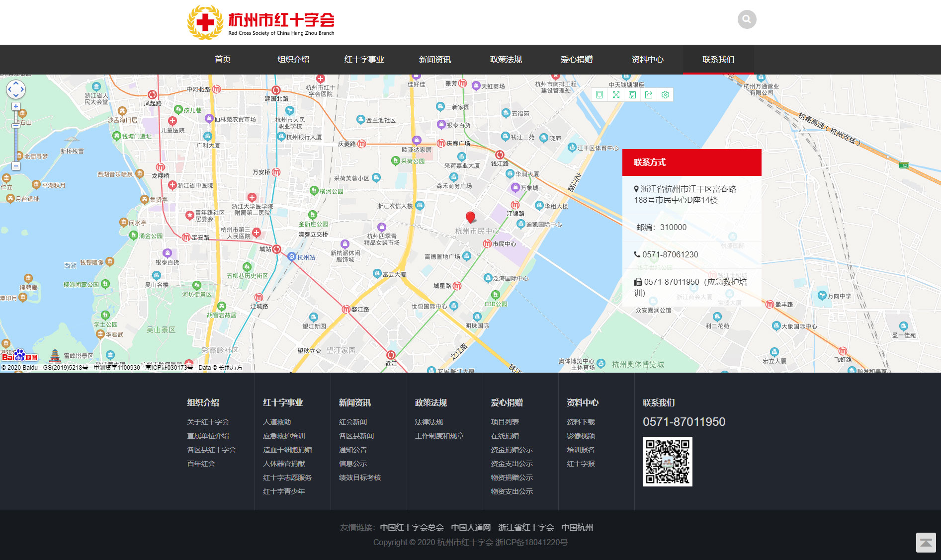Click the 庆菱路 metro station icon
Viewport: 941px width, 560px height.
tap(361, 144)
